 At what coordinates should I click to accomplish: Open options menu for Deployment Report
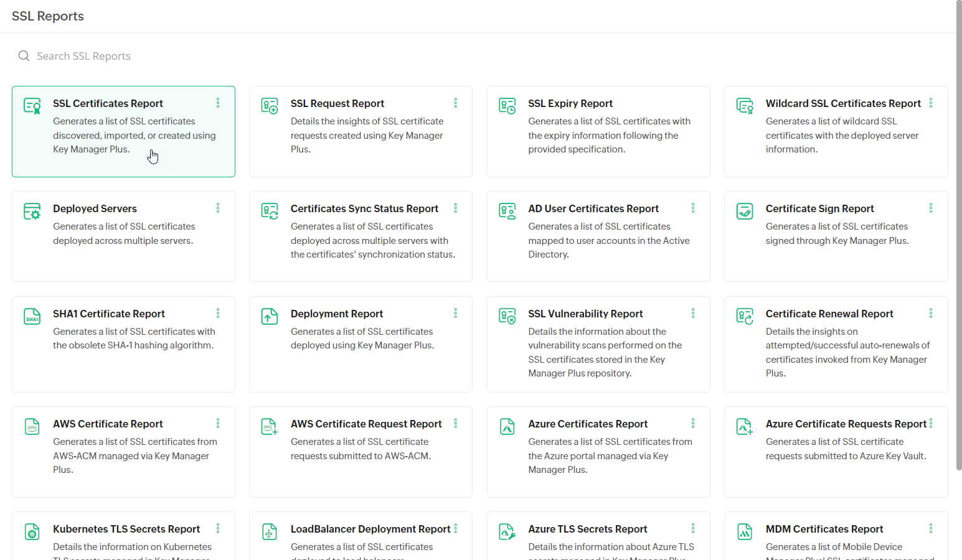pos(456,313)
